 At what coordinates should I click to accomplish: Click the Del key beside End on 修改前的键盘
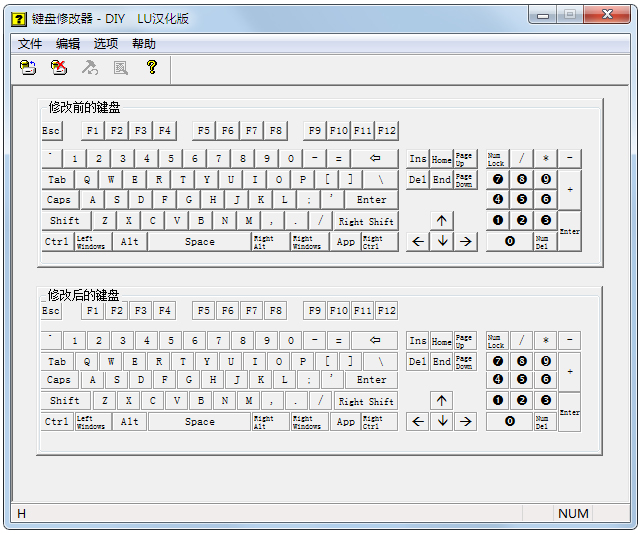(418, 179)
